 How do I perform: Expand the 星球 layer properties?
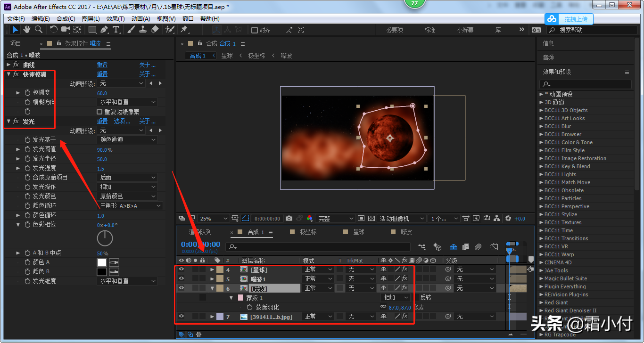[212, 269]
